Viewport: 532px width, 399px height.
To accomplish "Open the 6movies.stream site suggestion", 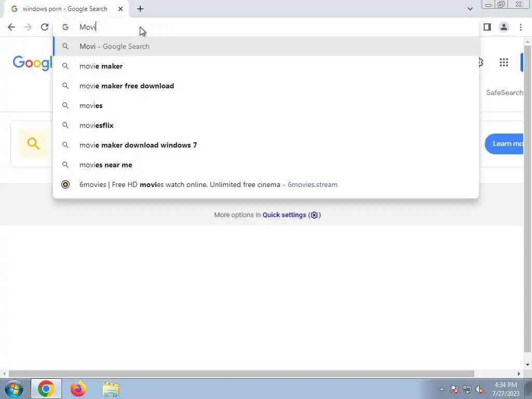I will coord(266,184).
